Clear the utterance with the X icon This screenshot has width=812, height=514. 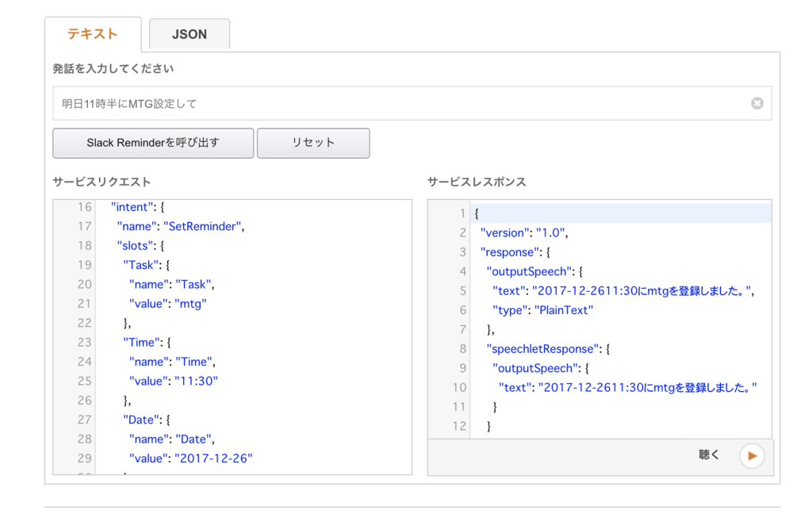pyautogui.click(x=757, y=104)
